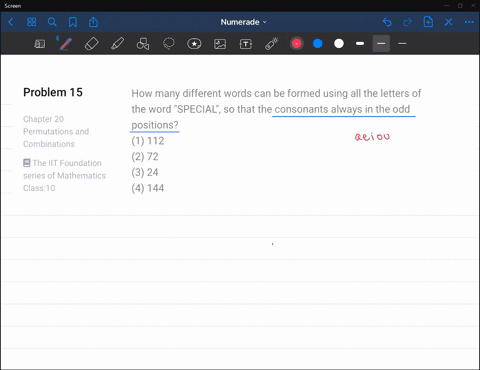This screenshot has height=370, width=480.
Task: Choose the blue pen color
Action: pyautogui.click(x=318, y=44)
